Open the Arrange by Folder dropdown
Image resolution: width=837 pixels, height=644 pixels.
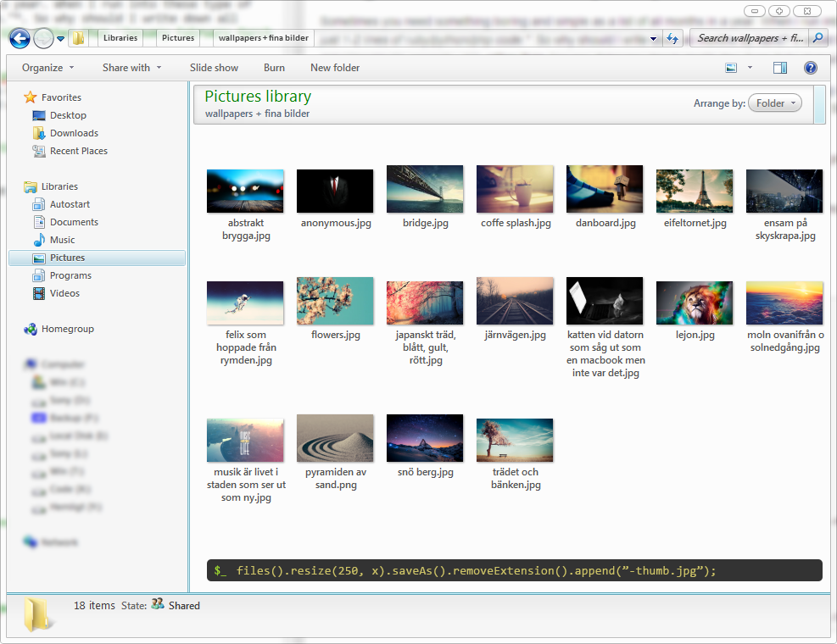point(774,102)
